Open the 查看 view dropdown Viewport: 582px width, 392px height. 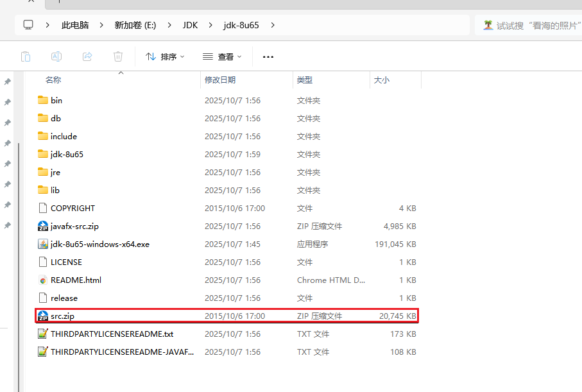pyautogui.click(x=222, y=56)
